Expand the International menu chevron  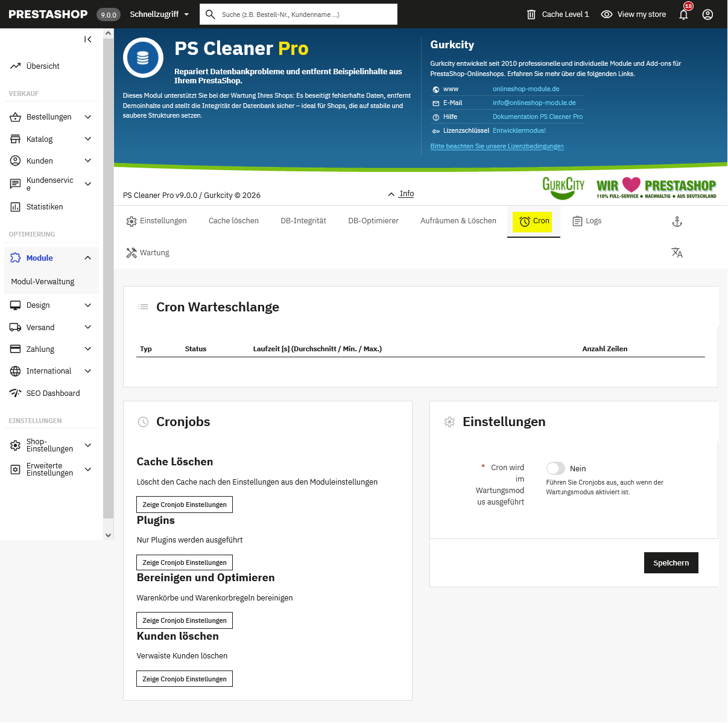point(88,371)
